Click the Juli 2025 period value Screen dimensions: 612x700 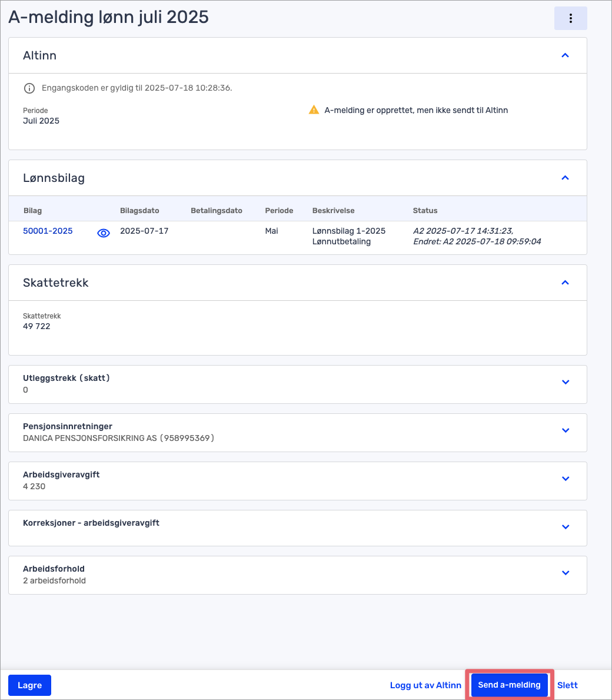coord(41,121)
